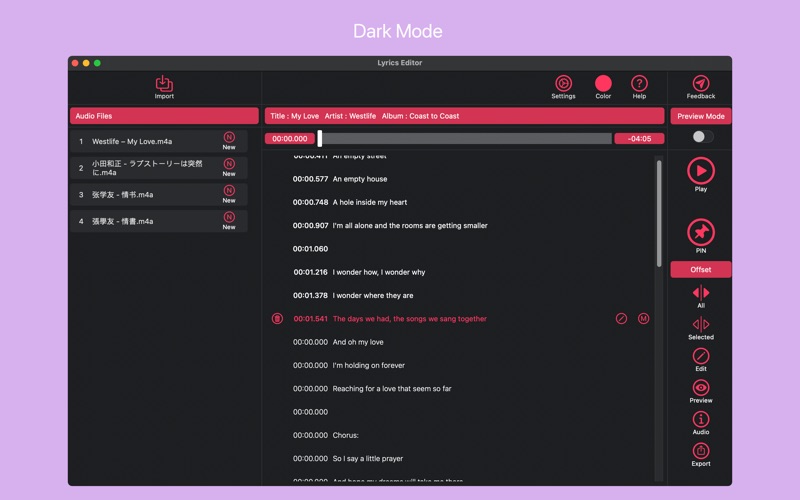Click the Preview Mode header
The height and width of the screenshot is (500, 800).
[x=701, y=116]
